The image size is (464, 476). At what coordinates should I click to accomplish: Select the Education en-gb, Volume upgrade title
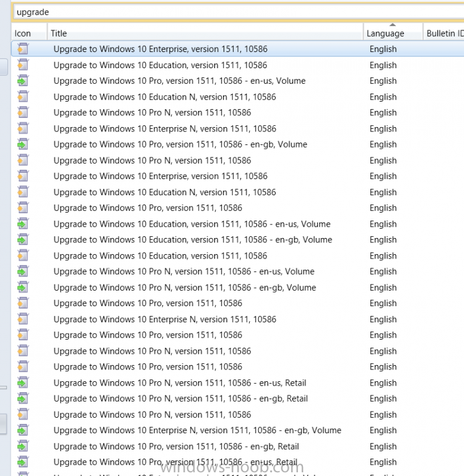coord(193,239)
